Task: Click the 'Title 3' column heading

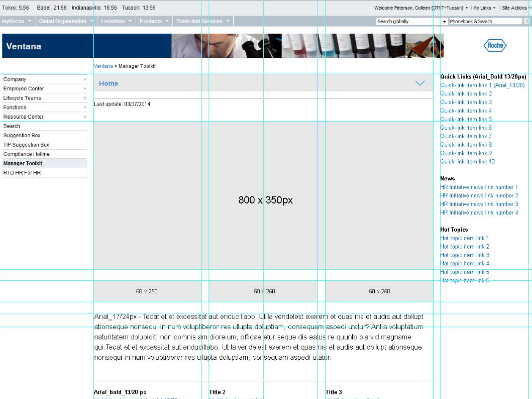Action: [334, 392]
